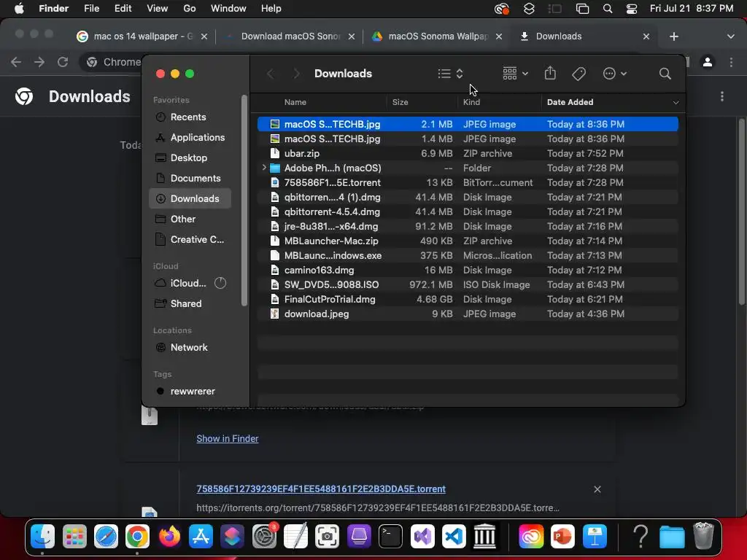Viewport: 747px width, 560px height.
Task: Open the Help menu
Action: (x=271, y=9)
